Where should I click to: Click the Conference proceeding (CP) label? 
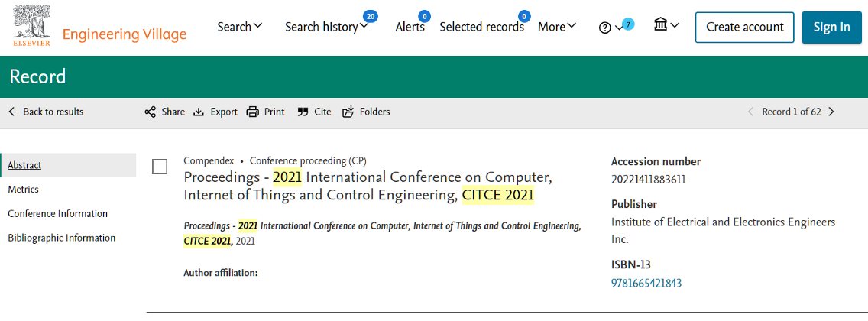click(x=308, y=160)
